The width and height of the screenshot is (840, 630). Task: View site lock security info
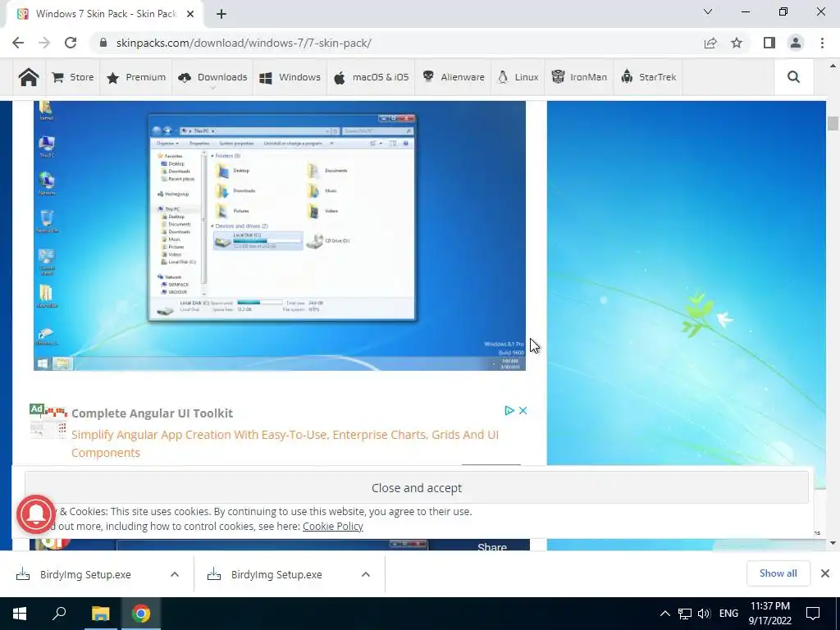(x=103, y=43)
